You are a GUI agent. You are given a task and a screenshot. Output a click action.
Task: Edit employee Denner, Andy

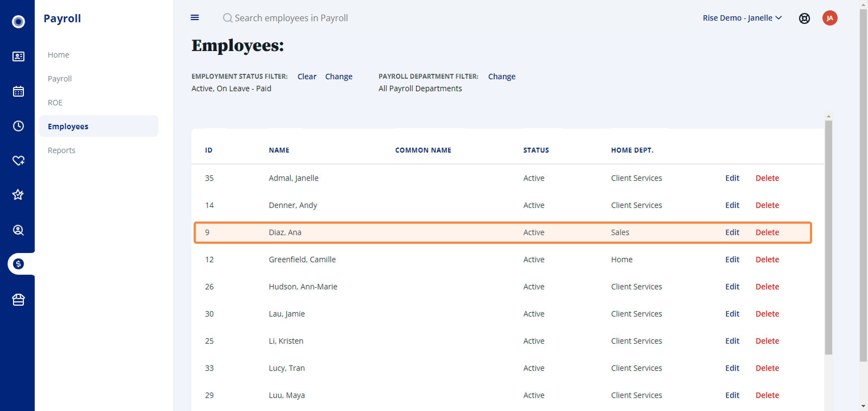[x=732, y=205]
